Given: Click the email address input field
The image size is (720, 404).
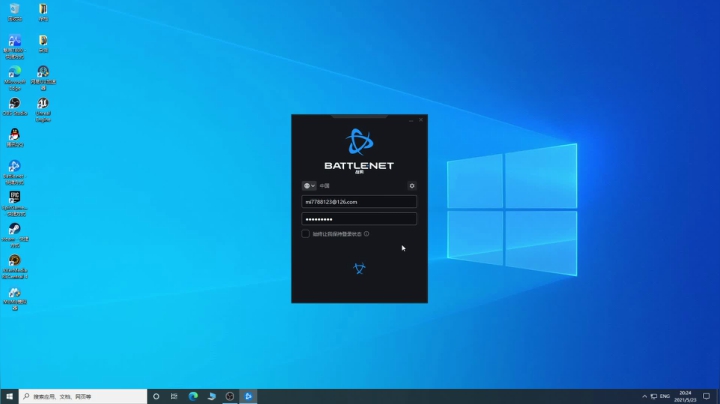Looking at the screenshot, I should tap(359, 202).
